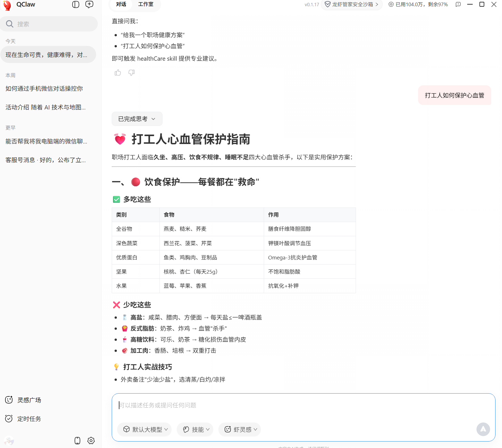Toggle the 虾灵感 option in input bar
Screen dimensions: 502x448
point(239,429)
